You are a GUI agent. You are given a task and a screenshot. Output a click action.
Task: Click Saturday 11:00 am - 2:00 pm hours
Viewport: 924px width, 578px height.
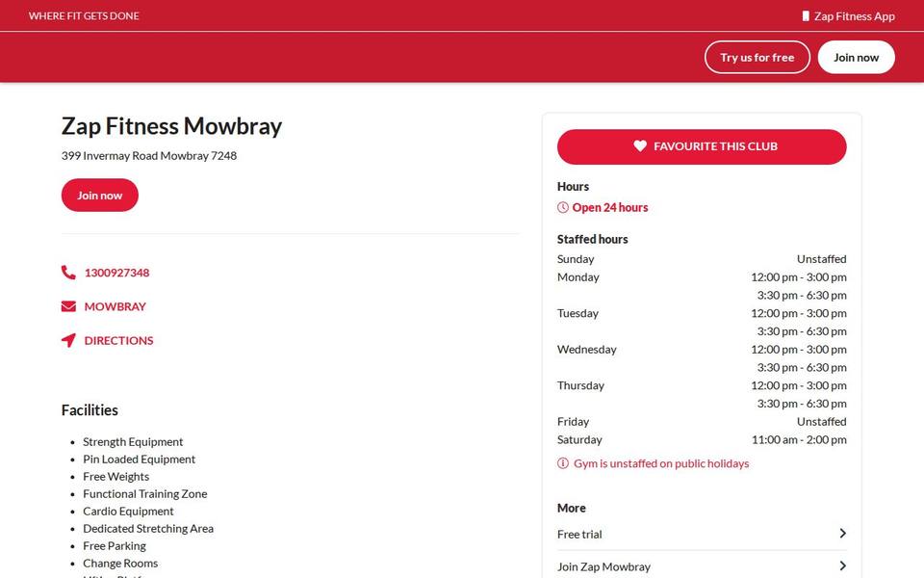tap(799, 439)
